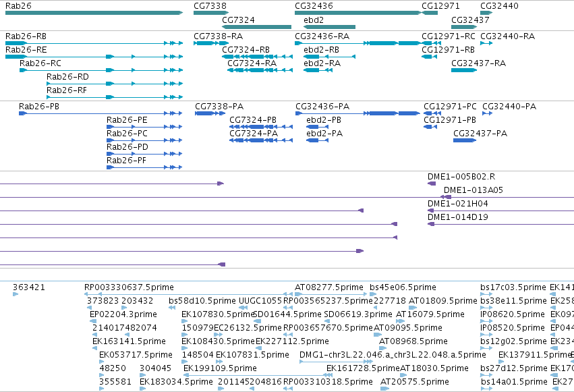Viewport: 574px width, 392px height.
Task: Select the CG7324 gene bar
Action: click(x=256, y=27)
